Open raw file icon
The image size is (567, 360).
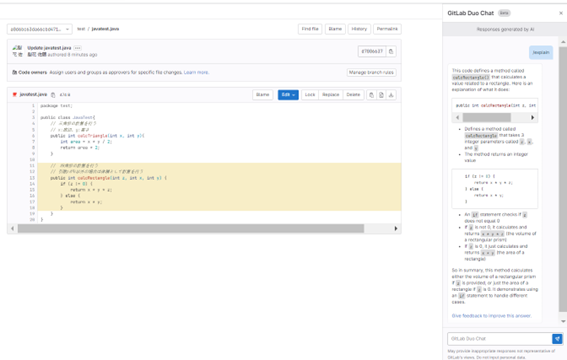click(381, 95)
